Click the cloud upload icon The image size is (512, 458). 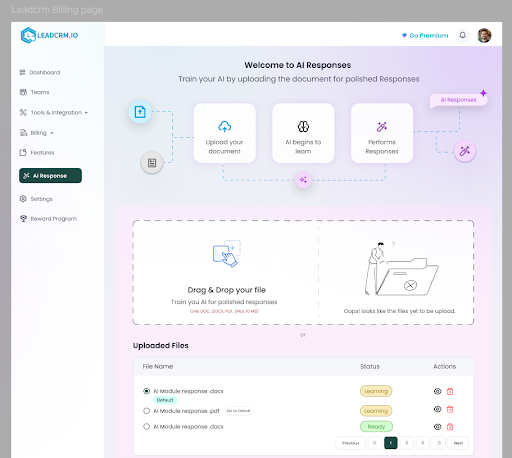225,126
